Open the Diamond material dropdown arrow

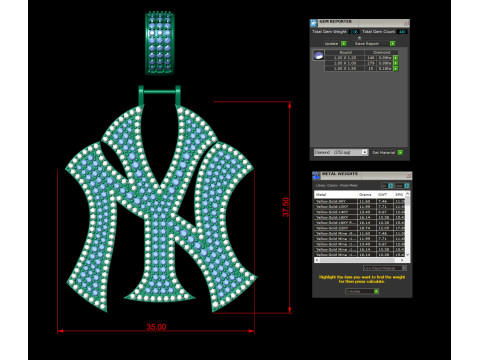pyautogui.click(x=365, y=152)
